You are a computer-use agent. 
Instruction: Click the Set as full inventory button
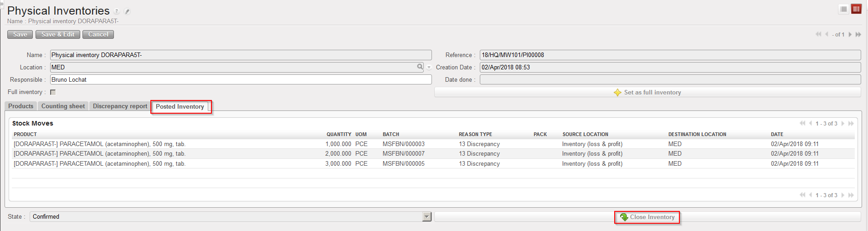(x=647, y=93)
